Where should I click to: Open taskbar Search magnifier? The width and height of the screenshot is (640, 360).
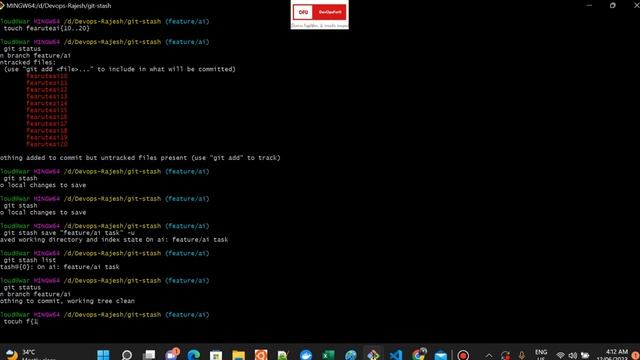pyautogui.click(x=127, y=355)
